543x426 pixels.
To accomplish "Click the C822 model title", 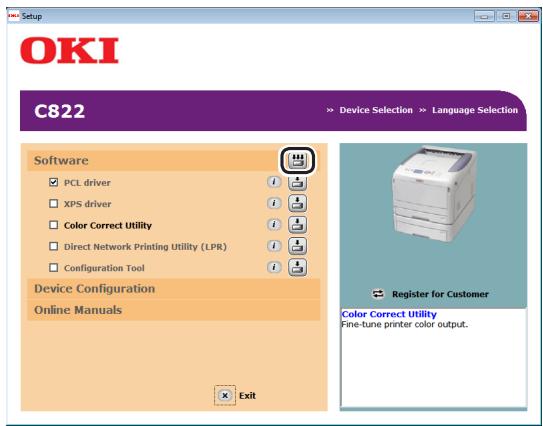I will pyautogui.click(x=60, y=111).
